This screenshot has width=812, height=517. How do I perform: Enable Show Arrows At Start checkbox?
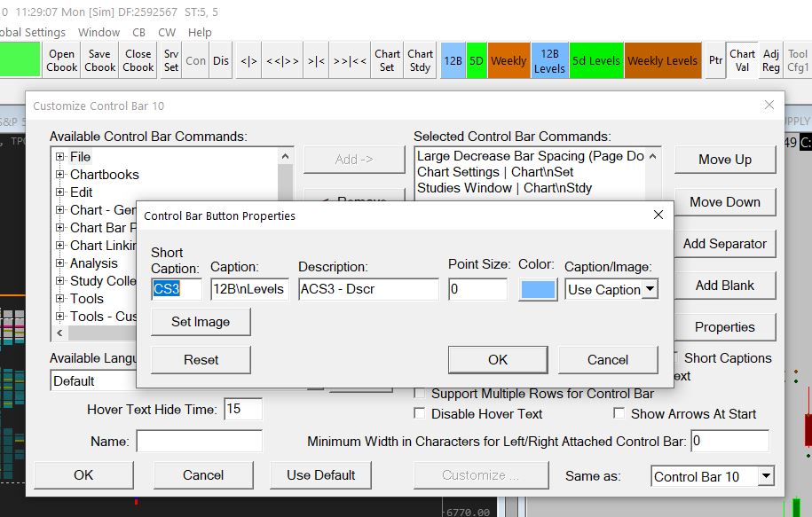(619, 413)
